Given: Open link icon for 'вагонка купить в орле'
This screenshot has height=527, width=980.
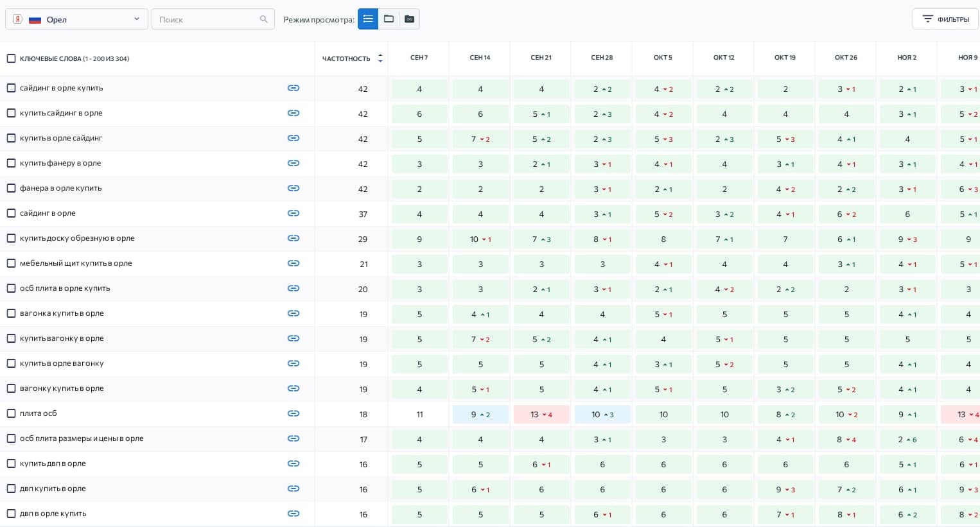Looking at the screenshot, I should coord(293,313).
